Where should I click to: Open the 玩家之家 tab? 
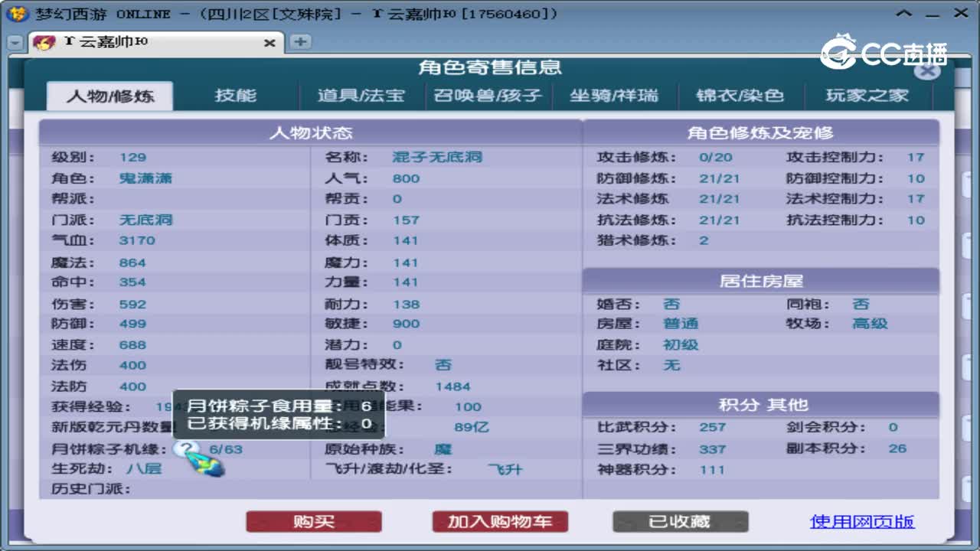pyautogui.click(x=867, y=96)
